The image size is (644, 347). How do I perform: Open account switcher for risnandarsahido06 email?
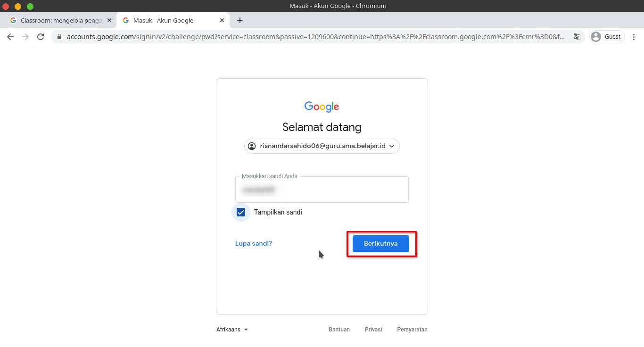point(322,146)
